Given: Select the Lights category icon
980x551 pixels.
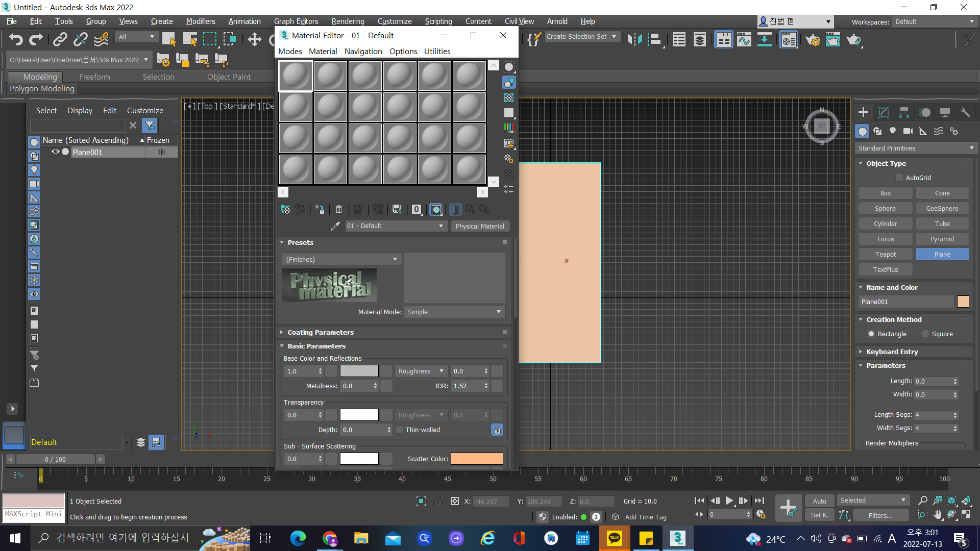Looking at the screenshot, I should pyautogui.click(x=892, y=131).
